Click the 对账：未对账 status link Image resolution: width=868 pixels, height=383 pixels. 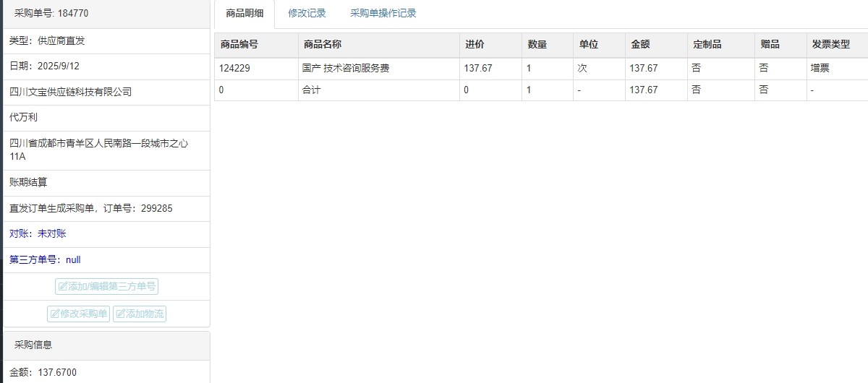click(x=38, y=233)
